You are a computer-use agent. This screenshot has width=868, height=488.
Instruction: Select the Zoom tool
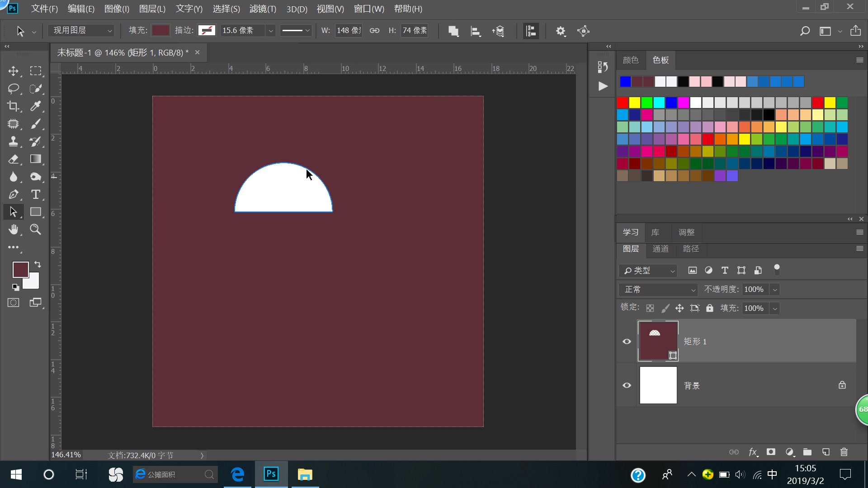(x=36, y=230)
